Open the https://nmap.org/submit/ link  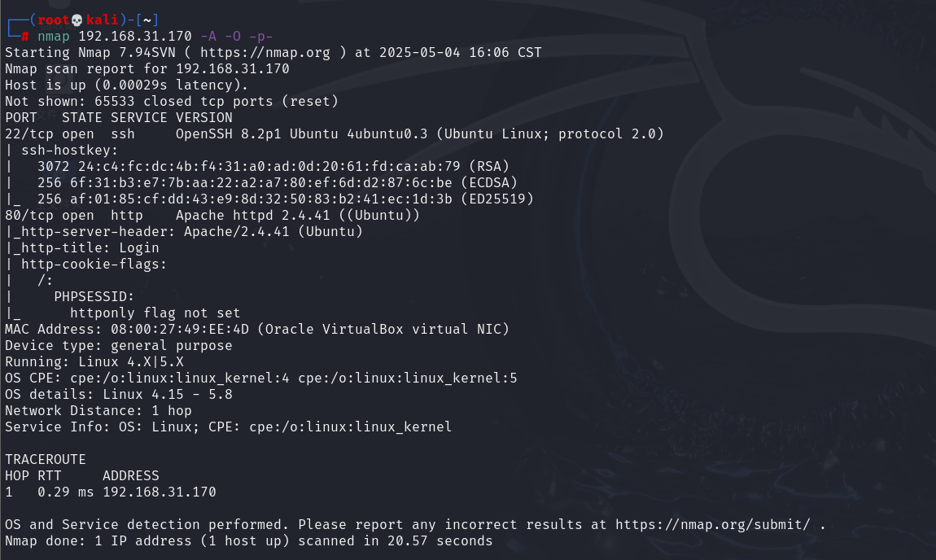pos(713,525)
